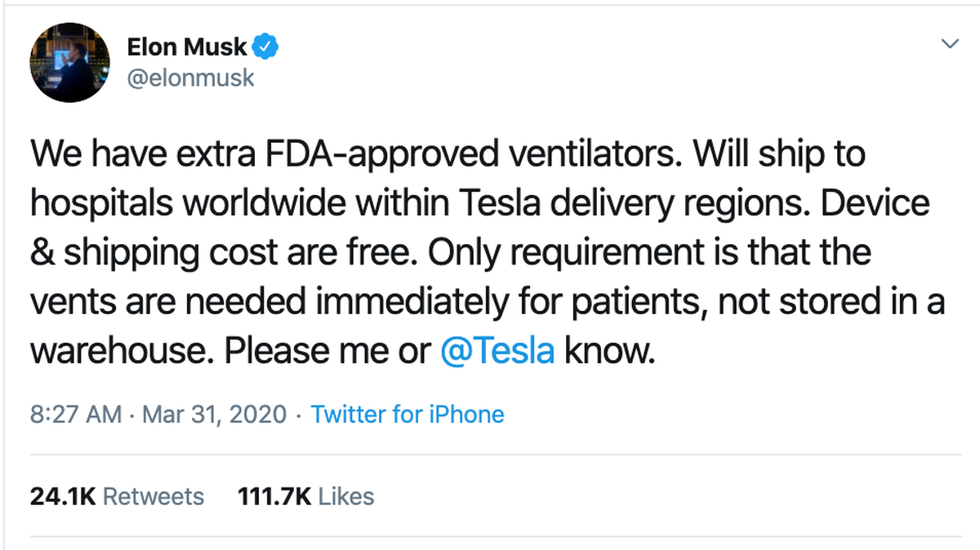Click the ampersand before shipping cost
The image size is (980, 550).
click(x=41, y=254)
